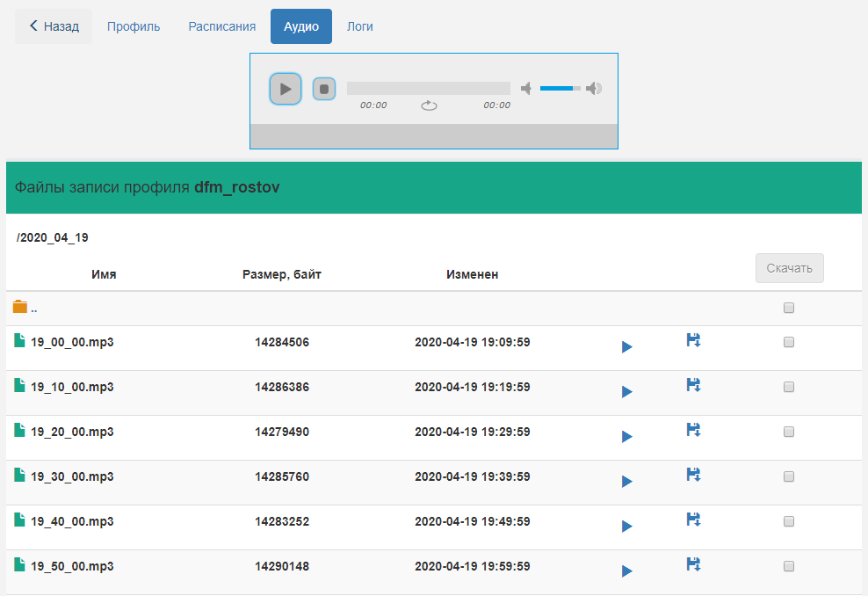
Task: Click the max volume speaker icon
Action: (594, 89)
